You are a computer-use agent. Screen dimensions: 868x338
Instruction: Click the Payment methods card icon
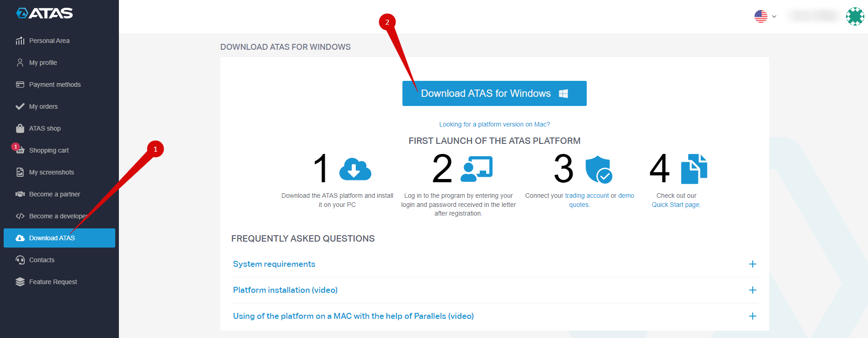[20, 84]
